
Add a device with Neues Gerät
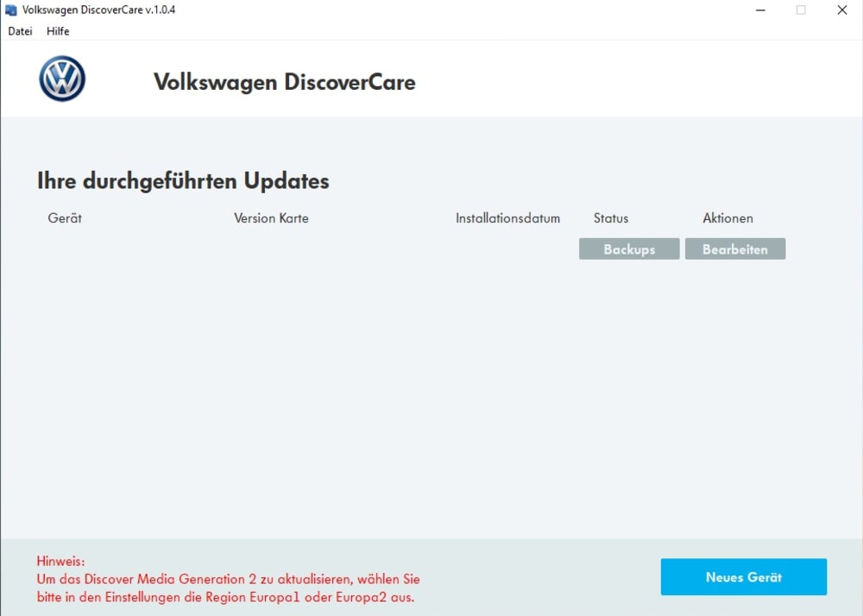744,577
